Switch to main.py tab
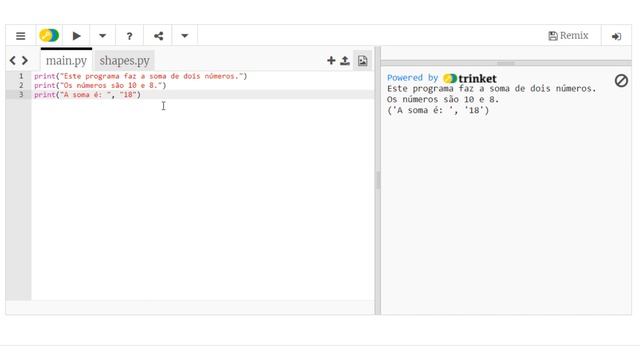Viewport: 640px width, 360px height. point(66,60)
